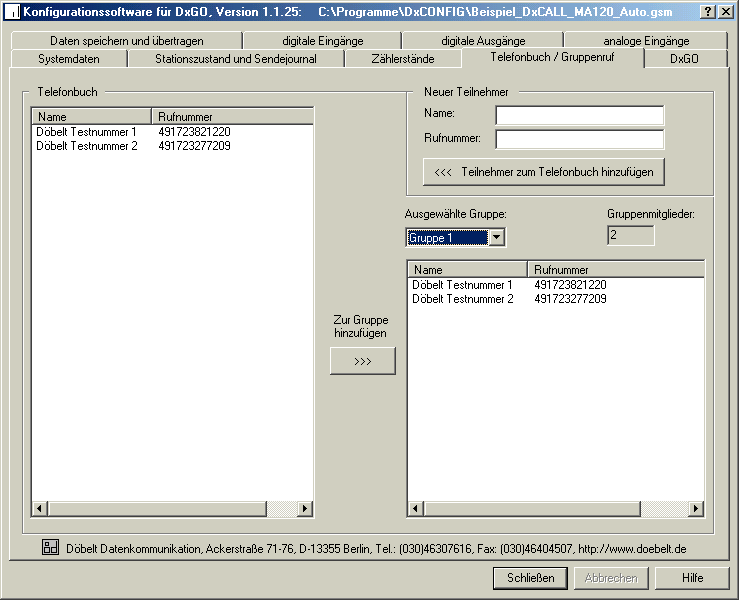
Task: Select Döbelt Testnummer 1 in group list
Action: (x=462, y=285)
